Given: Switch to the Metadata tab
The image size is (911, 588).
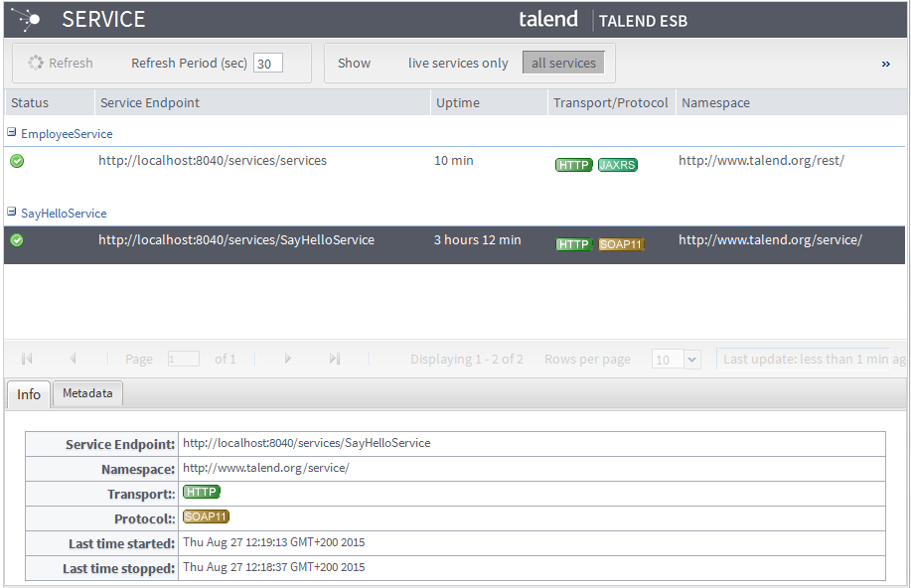Looking at the screenshot, I should [x=87, y=393].
